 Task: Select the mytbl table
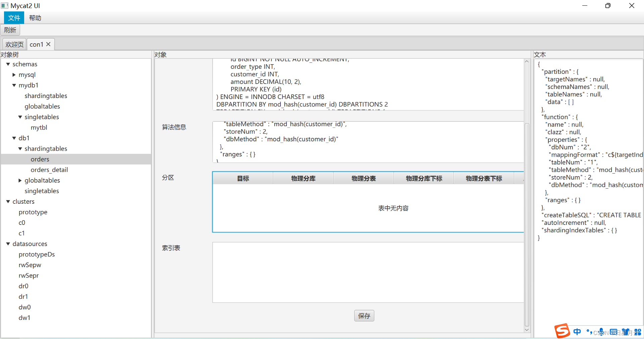[x=39, y=128]
